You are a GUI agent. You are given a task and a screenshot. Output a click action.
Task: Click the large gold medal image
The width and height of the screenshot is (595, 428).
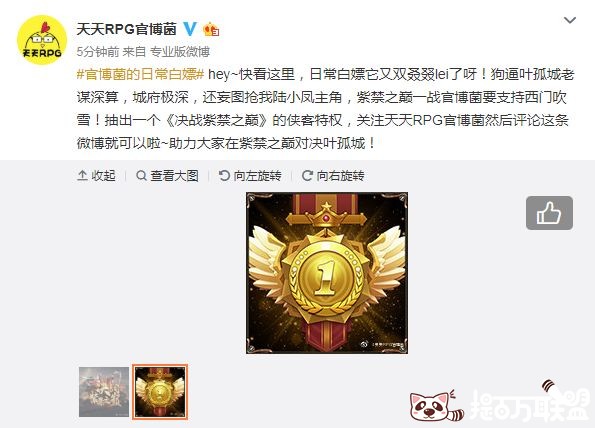point(327,273)
